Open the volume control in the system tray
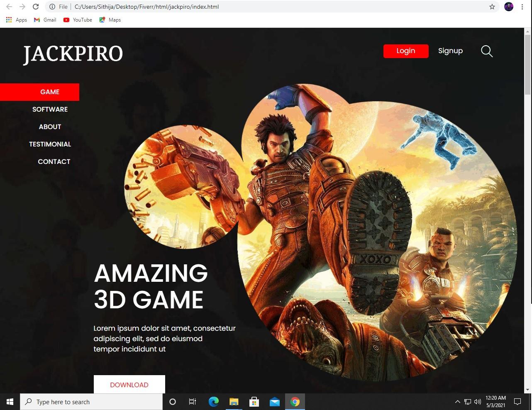Image resolution: width=532 pixels, height=410 pixels. pos(478,401)
